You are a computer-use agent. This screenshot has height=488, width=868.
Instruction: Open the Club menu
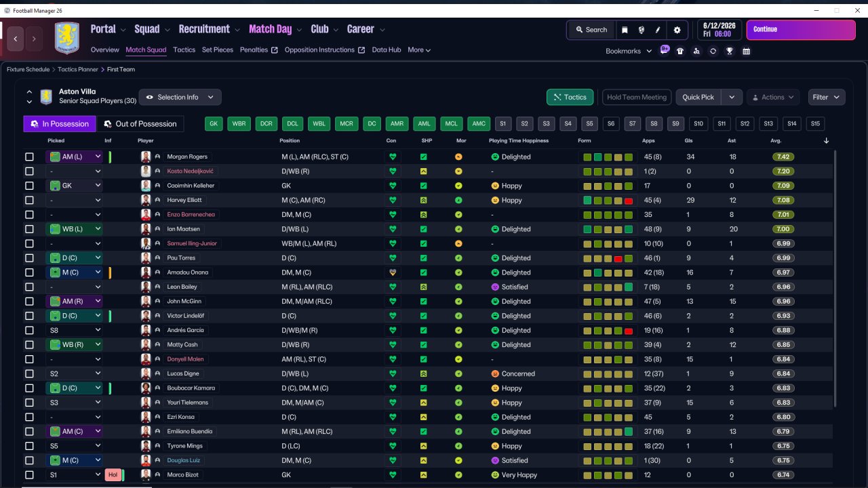pyautogui.click(x=324, y=29)
